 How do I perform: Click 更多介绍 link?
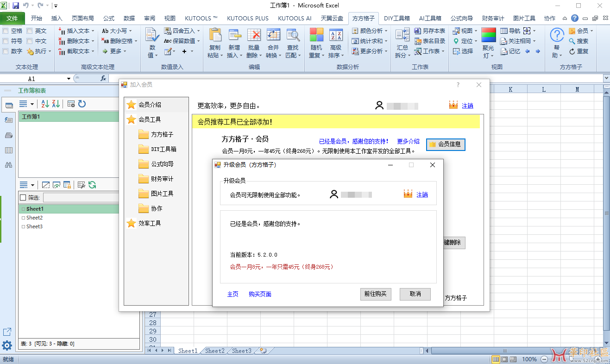408,141
